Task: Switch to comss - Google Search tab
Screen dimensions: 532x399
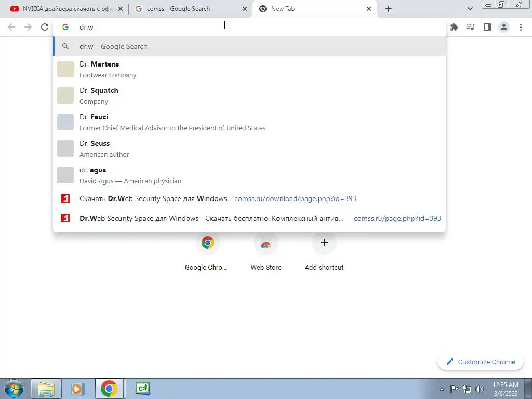Action: [x=191, y=9]
